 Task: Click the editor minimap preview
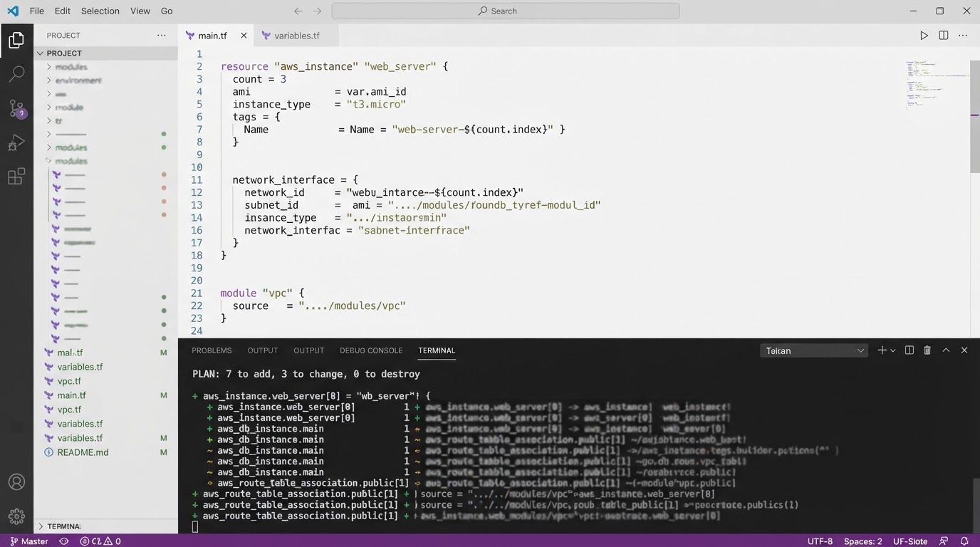[936, 84]
